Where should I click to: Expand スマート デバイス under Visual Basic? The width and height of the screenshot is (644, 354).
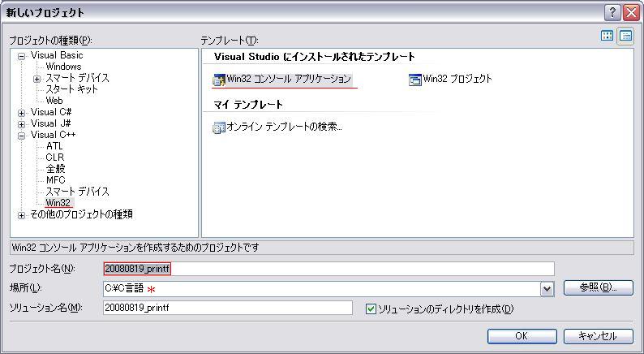point(37,79)
